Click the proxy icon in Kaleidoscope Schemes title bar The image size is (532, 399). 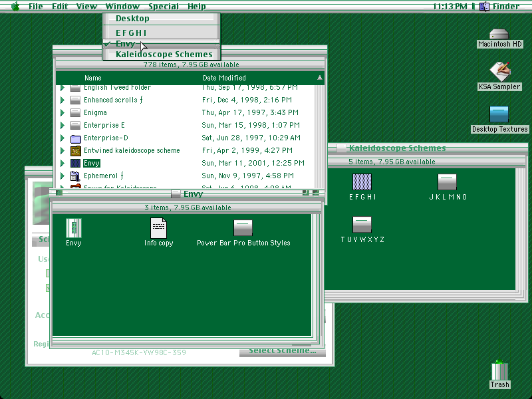pyautogui.click(x=341, y=148)
